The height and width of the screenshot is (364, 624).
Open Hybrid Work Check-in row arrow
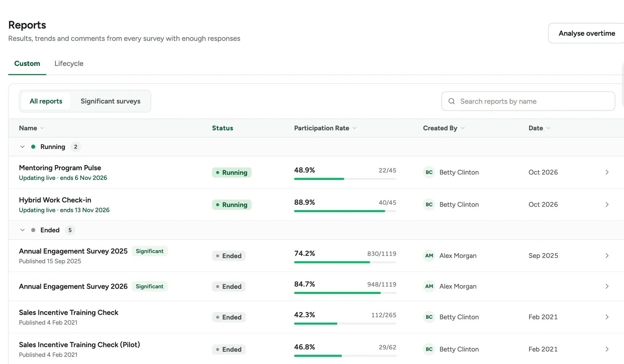pos(607,205)
